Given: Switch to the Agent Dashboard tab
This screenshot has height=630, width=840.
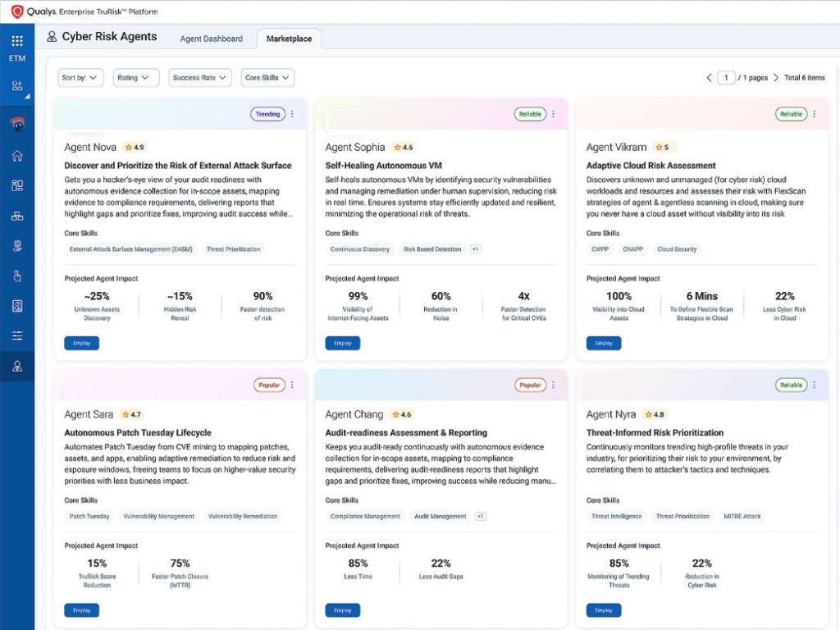Looking at the screenshot, I should coord(212,39).
